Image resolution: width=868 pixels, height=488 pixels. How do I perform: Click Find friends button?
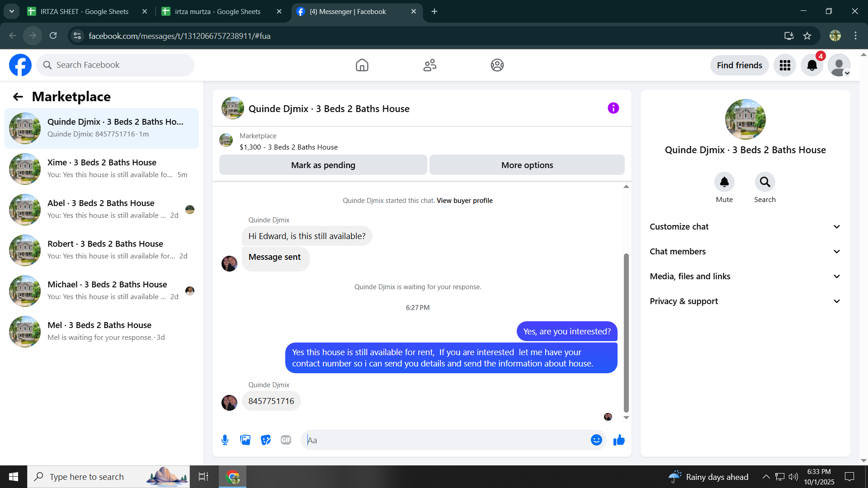[x=740, y=66]
